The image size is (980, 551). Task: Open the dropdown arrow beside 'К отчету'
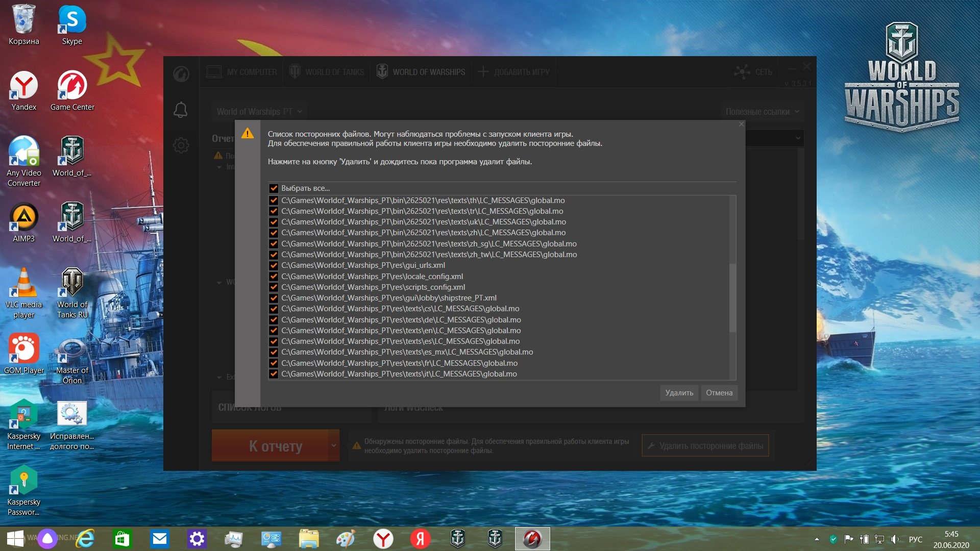[x=333, y=445]
